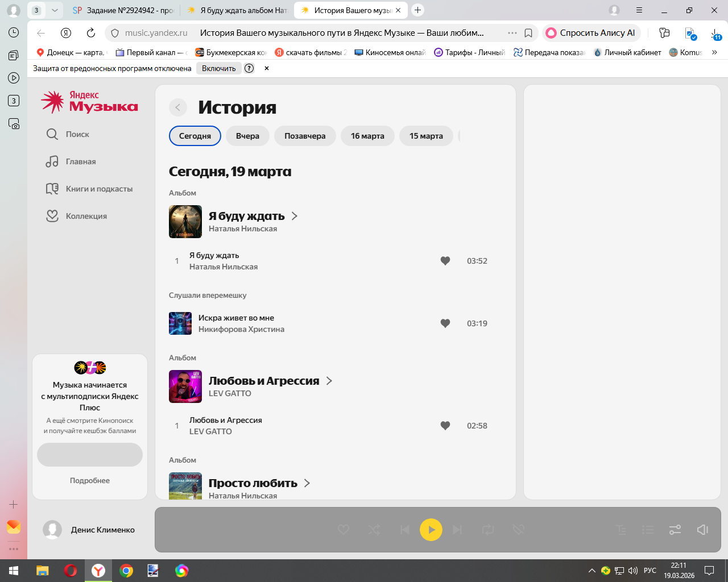Show site protection shield info
This screenshot has width=728, height=582.
[x=114, y=33]
